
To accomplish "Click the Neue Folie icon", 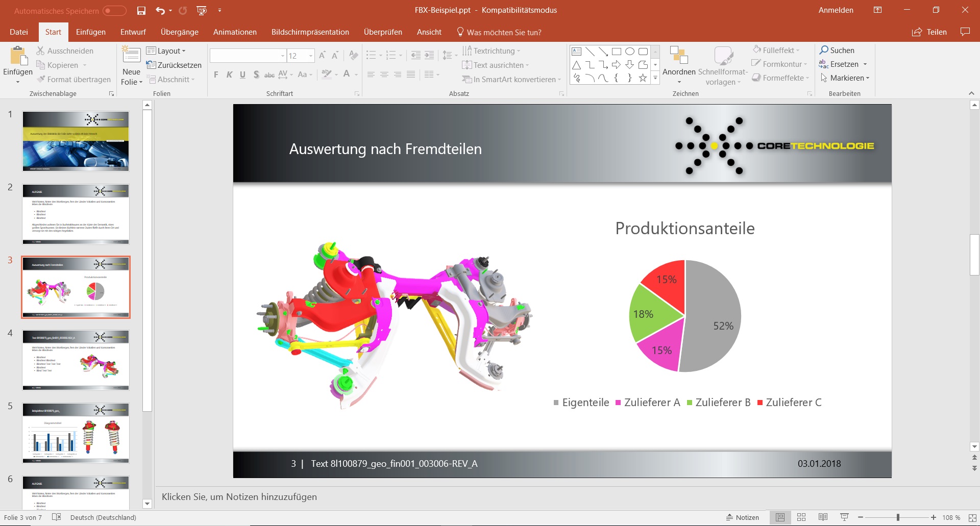I will (x=131, y=55).
